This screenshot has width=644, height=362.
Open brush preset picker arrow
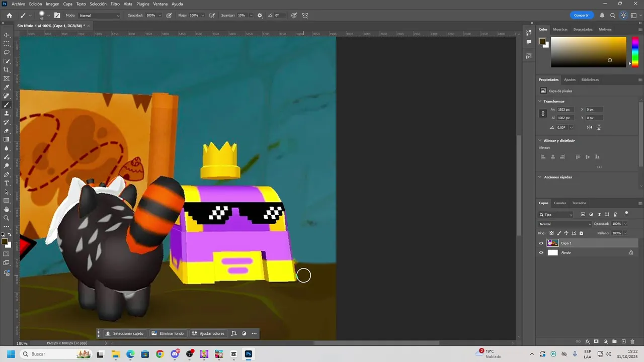point(48,16)
